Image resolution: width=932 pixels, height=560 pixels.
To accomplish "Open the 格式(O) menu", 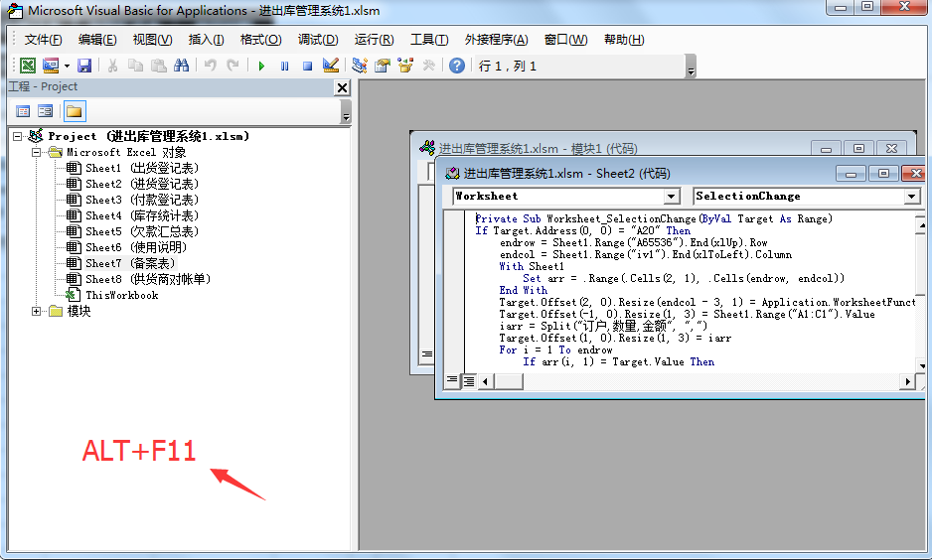I will point(260,40).
